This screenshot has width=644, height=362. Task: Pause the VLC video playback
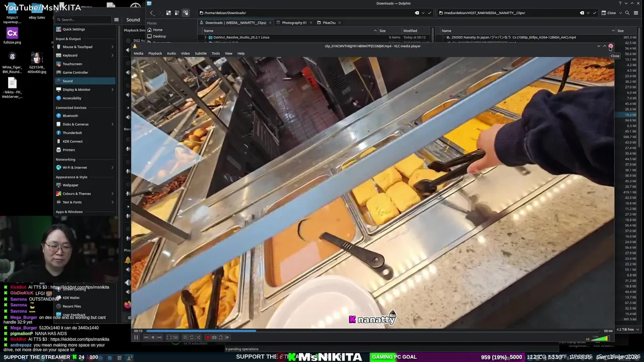tap(136, 337)
